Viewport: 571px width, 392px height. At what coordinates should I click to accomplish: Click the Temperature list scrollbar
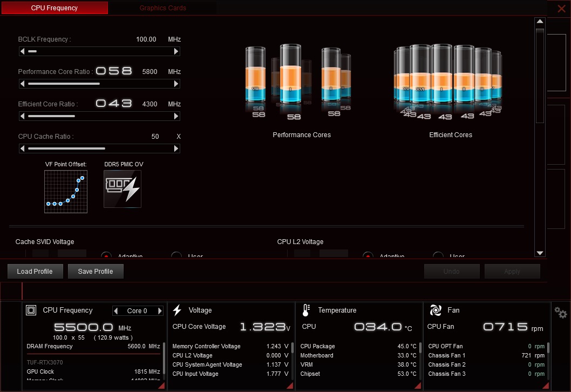tap(420, 348)
